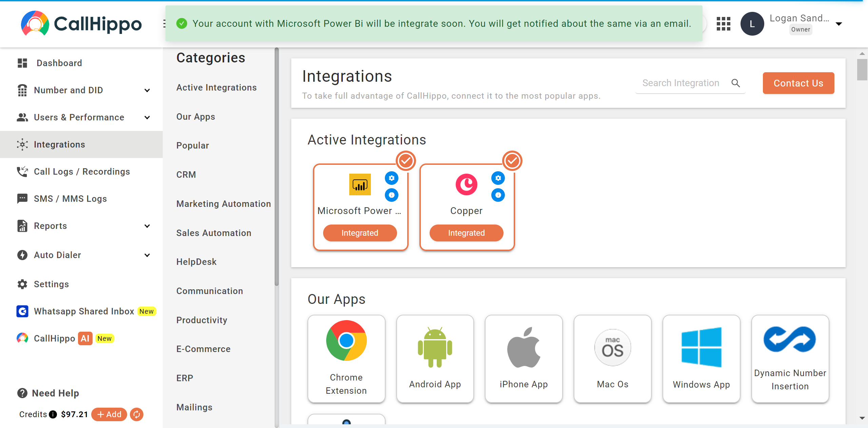The width and height of the screenshot is (868, 428).
Task: Click the Copper logo
Action: [x=466, y=184]
